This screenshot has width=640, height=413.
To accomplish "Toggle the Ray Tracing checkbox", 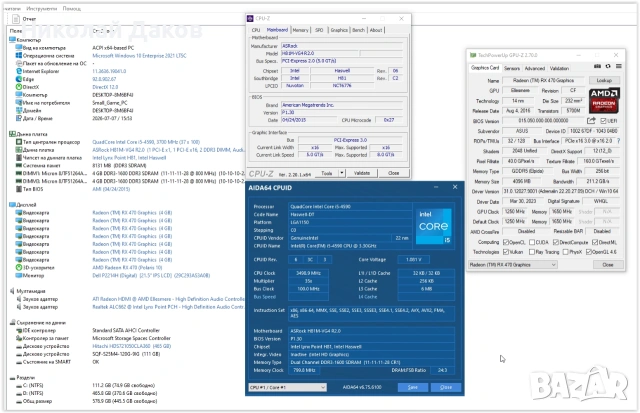I will pyautogui.click(x=532, y=252).
